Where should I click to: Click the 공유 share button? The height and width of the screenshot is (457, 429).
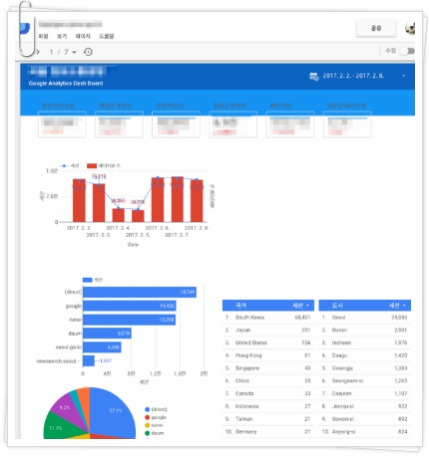pos(376,28)
